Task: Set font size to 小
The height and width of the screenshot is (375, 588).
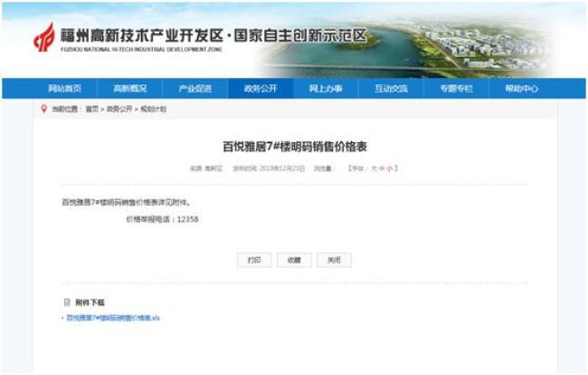Action: tap(390, 168)
